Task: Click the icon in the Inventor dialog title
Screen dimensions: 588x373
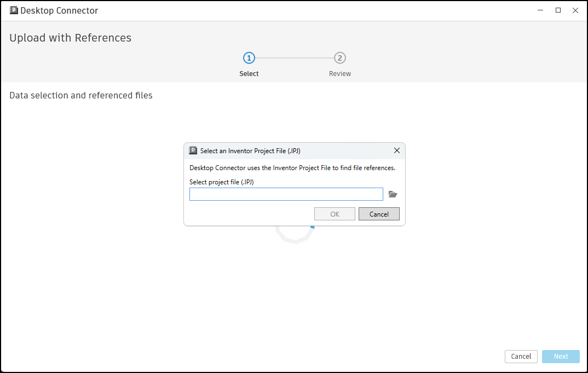Action: coord(193,150)
